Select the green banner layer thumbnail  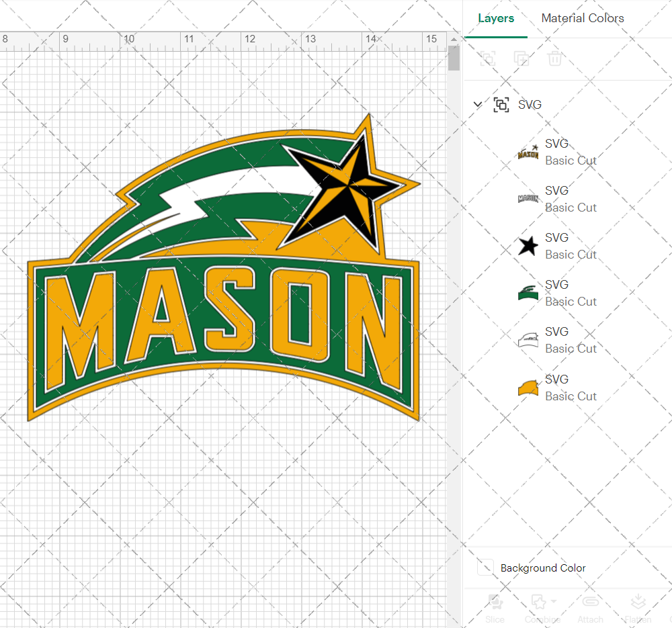click(x=528, y=293)
